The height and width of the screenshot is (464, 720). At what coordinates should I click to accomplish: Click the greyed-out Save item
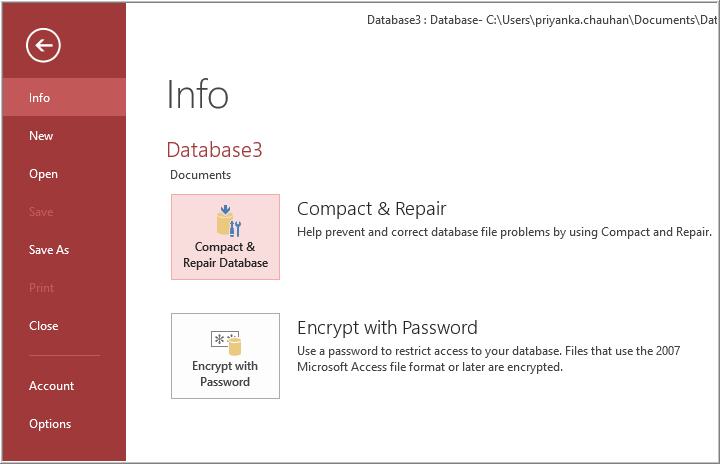point(41,212)
